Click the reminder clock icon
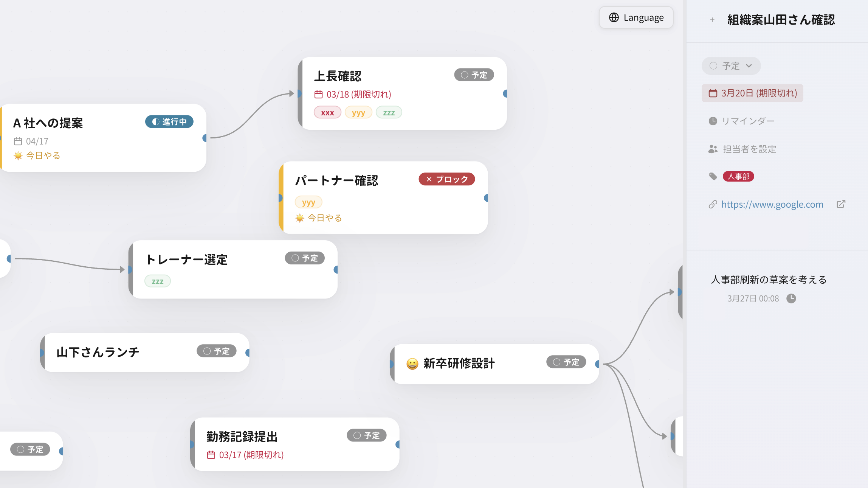868x488 pixels. click(713, 121)
